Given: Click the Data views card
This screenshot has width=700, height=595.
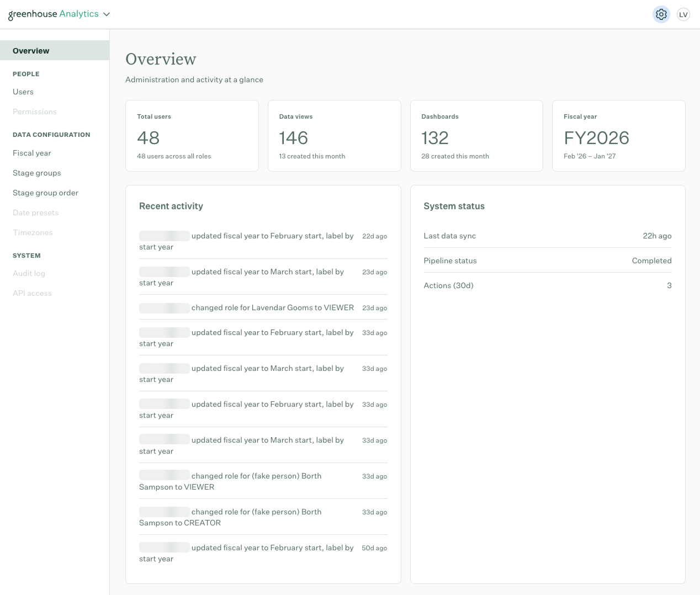Looking at the screenshot, I should (334, 136).
